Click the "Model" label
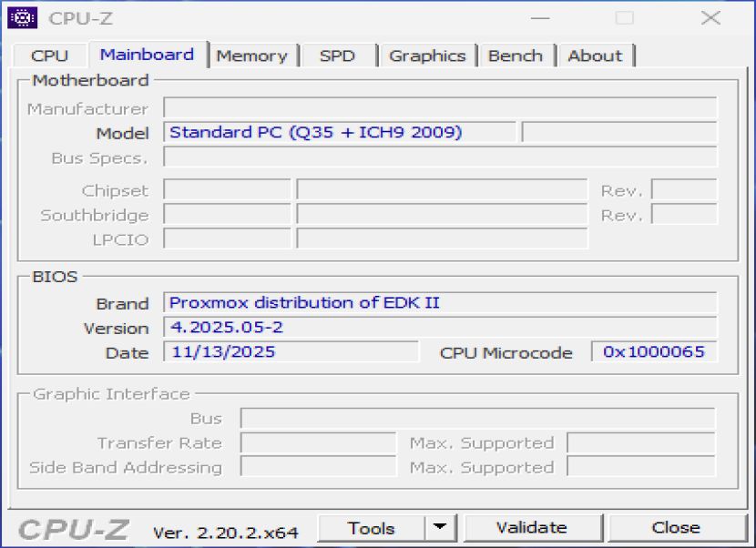 pos(122,133)
